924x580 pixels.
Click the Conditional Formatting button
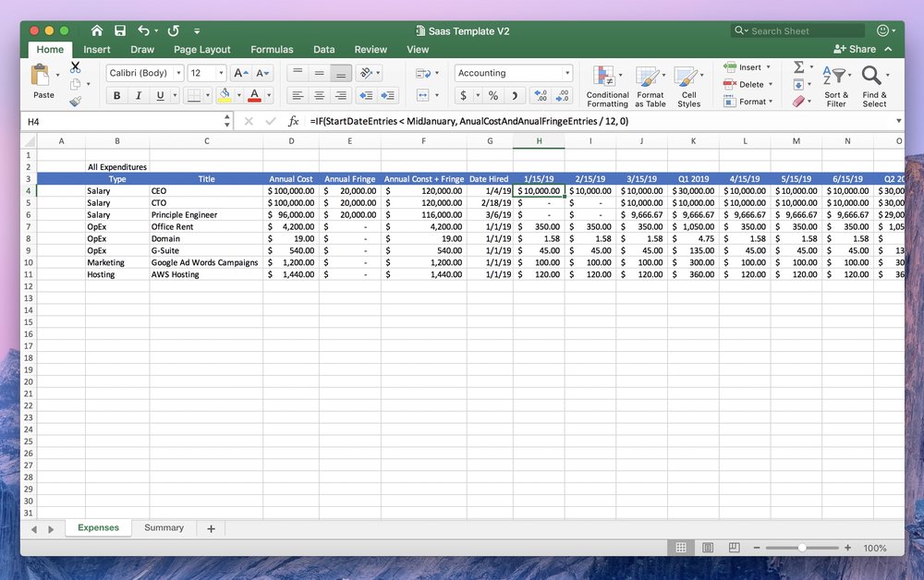click(607, 83)
